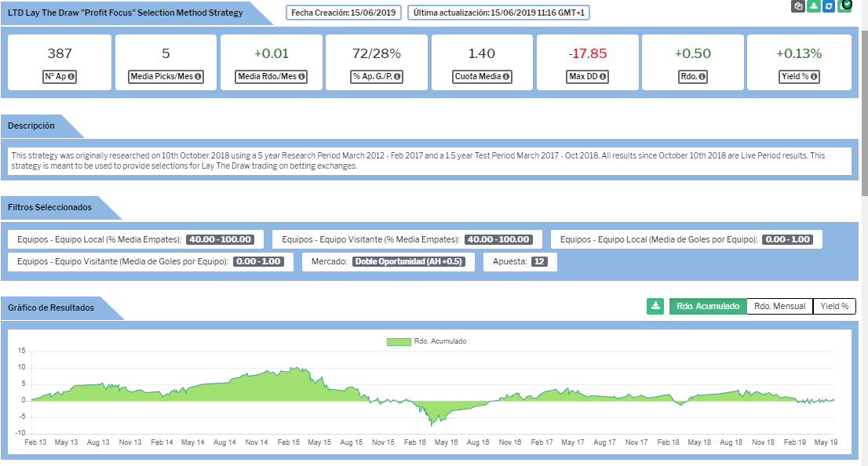
Task: Switch to the Yield % chart tab
Action: 834,306
